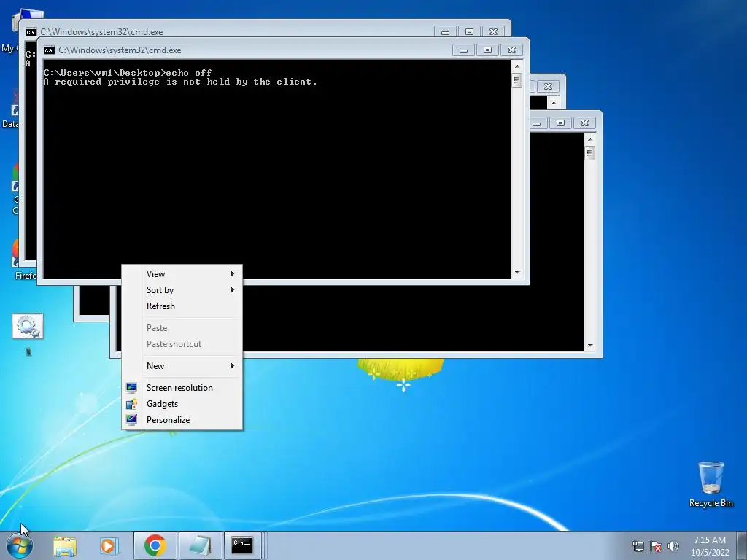Open the Recycle Bin desktop icon
747x560 pixels.
[x=711, y=484]
